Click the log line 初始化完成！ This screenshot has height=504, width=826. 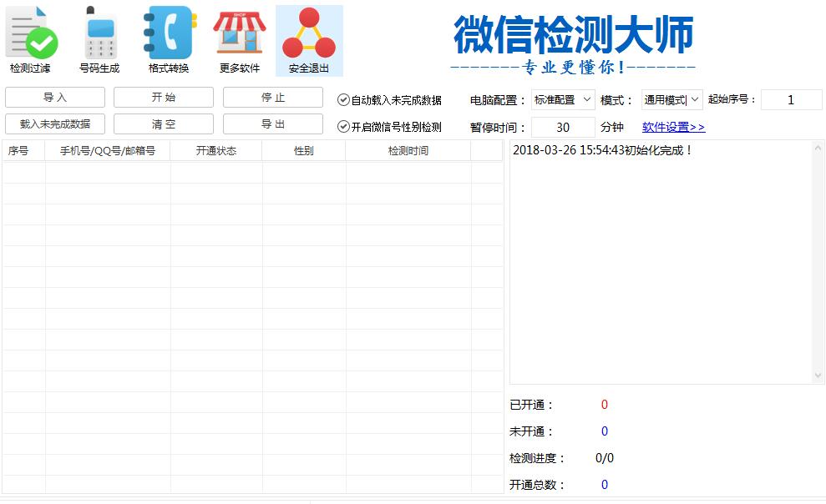coord(602,150)
